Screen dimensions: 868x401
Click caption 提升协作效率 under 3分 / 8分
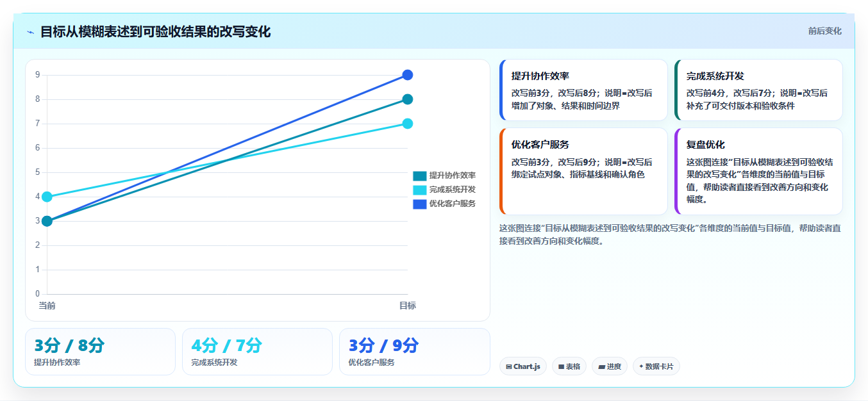click(x=57, y=363)
